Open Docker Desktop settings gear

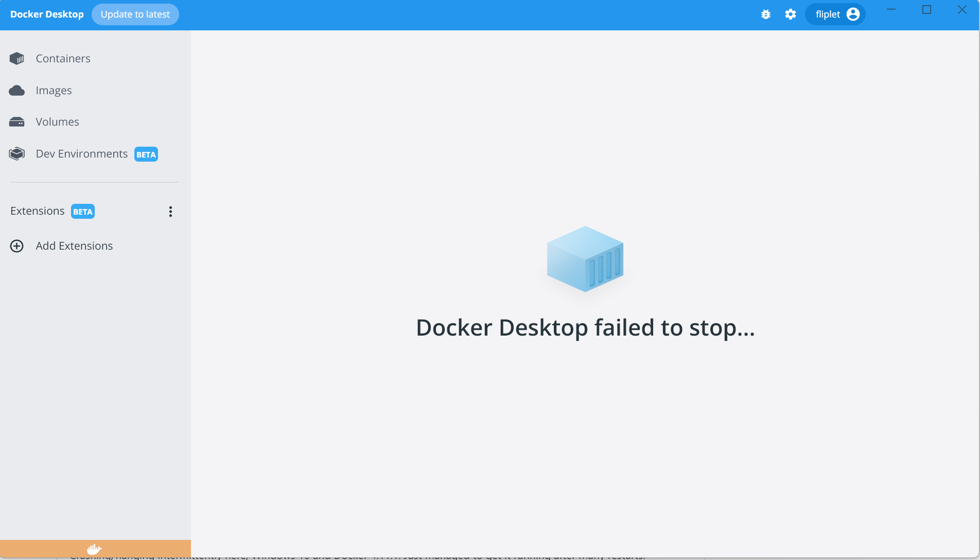791,14
